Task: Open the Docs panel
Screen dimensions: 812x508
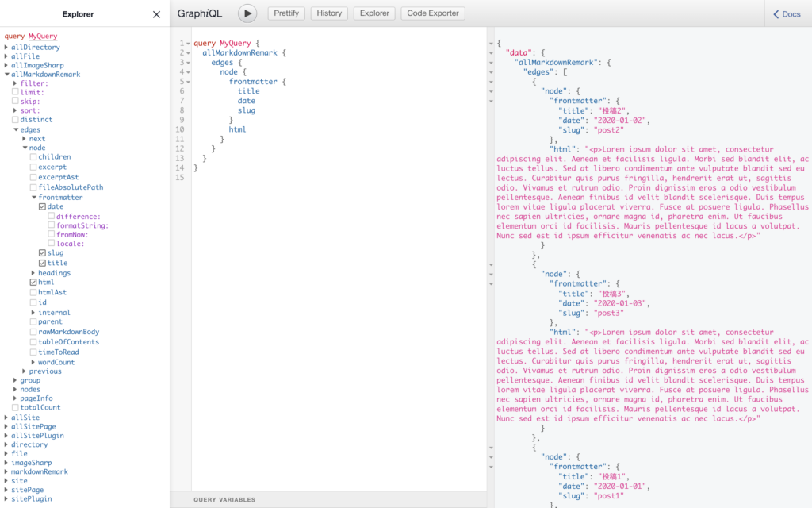Action: [787, 14]
